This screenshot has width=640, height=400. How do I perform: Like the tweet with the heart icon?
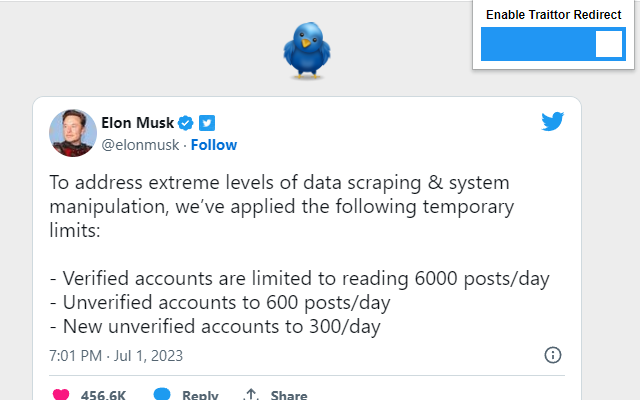point(61,394)
